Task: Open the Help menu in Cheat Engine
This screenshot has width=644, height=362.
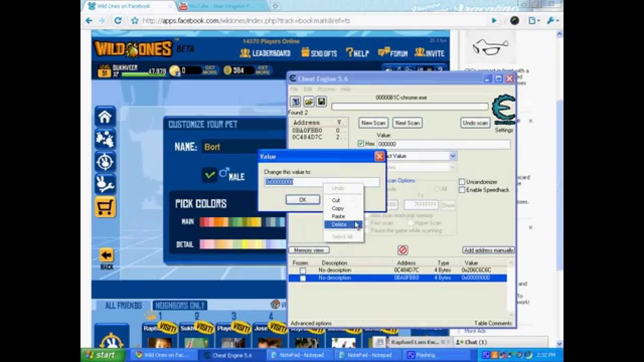Action: [x=346, y=89]
